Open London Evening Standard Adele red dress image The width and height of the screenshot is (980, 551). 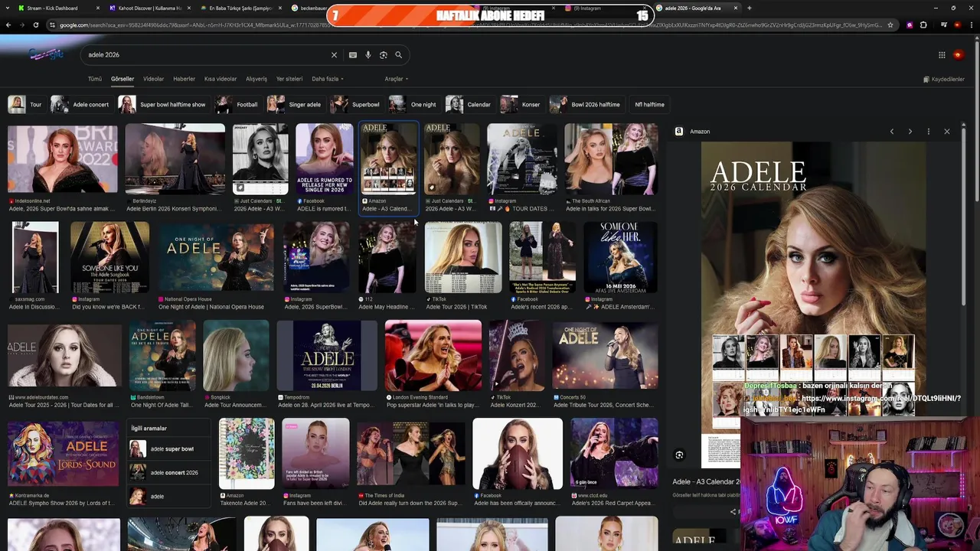[433, 355]
